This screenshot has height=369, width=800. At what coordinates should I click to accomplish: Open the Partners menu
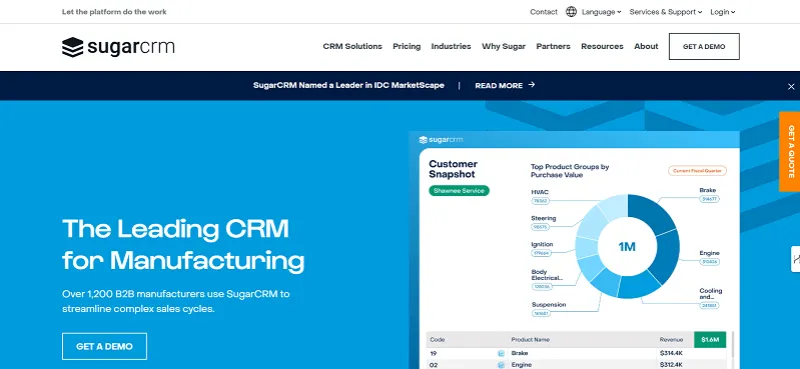click(553, 46)
